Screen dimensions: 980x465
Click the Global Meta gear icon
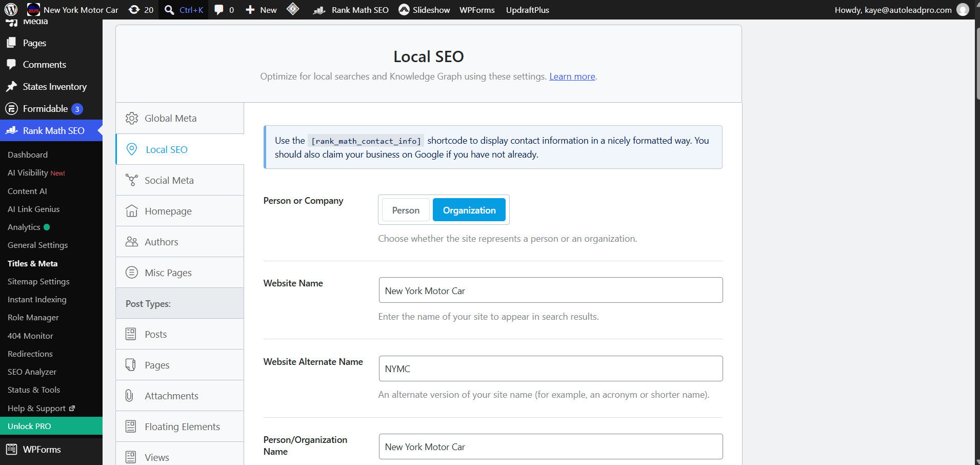(132, 118)
